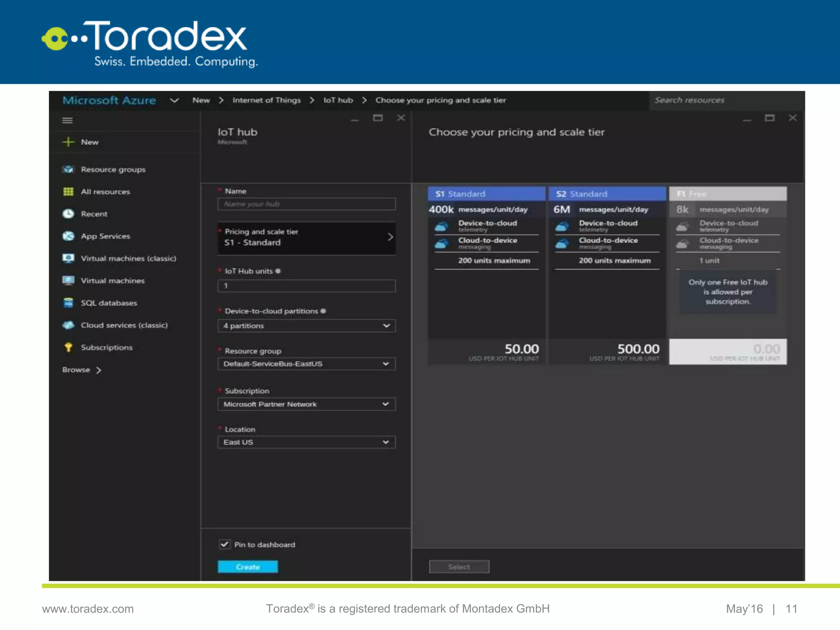Image resolution: width=840 pixels, height=630 pixels.
Task: Click the 'Only one Free IoT hub' notice
Action: 728,292
